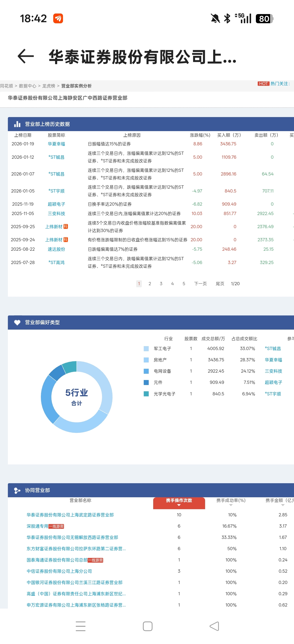Viewport: 294px width, 644px height.
Task: Open 龙虎榜 breadcrumb link
Action: (49, 86)
